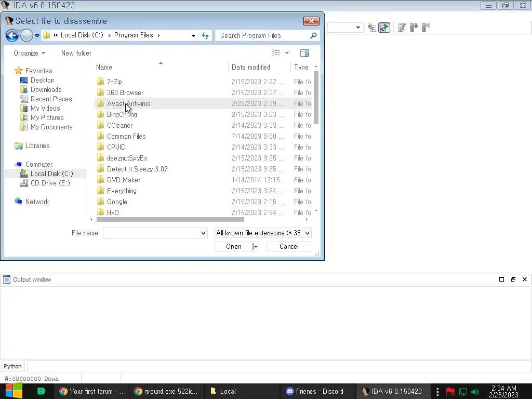Click the Windows Start button
The width and height of the screenshot is (532, 399).
click(14, 391)
